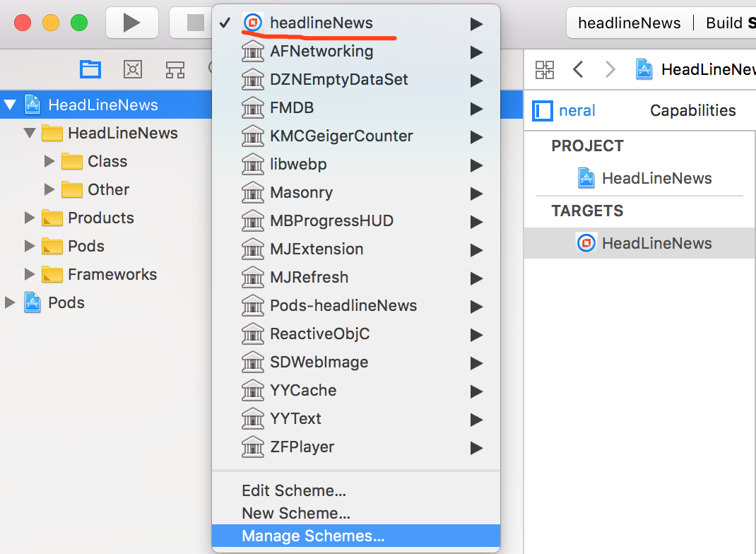Image resolution: width=756 pixels, height=554 pixels.
Task: Click the Run (play) button
Action: point(131,23)
